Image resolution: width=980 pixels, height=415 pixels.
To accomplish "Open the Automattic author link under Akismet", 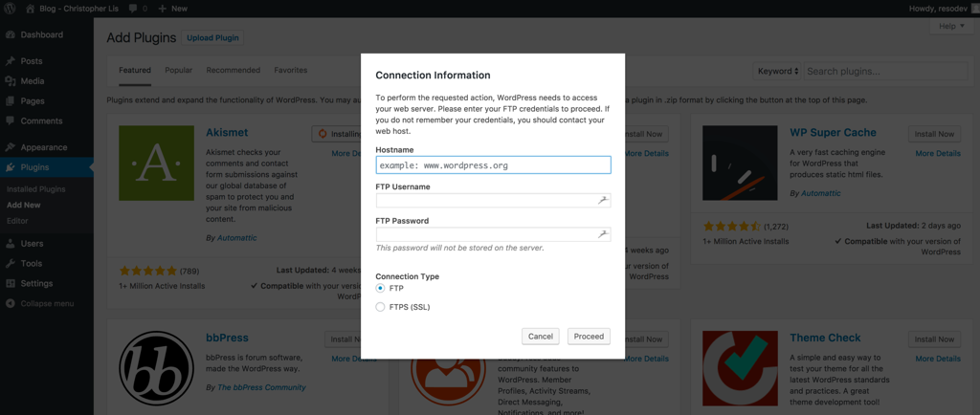I will (237, 238).
